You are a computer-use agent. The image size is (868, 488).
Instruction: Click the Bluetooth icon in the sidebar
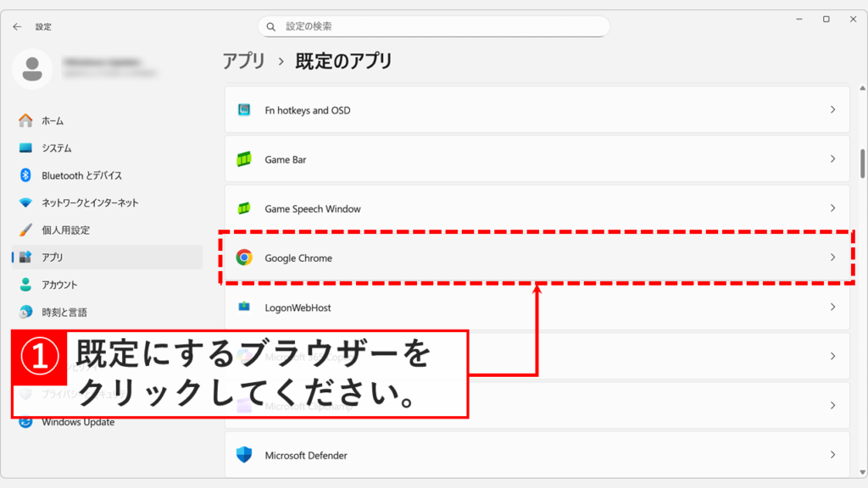click(x=25, y=175)
